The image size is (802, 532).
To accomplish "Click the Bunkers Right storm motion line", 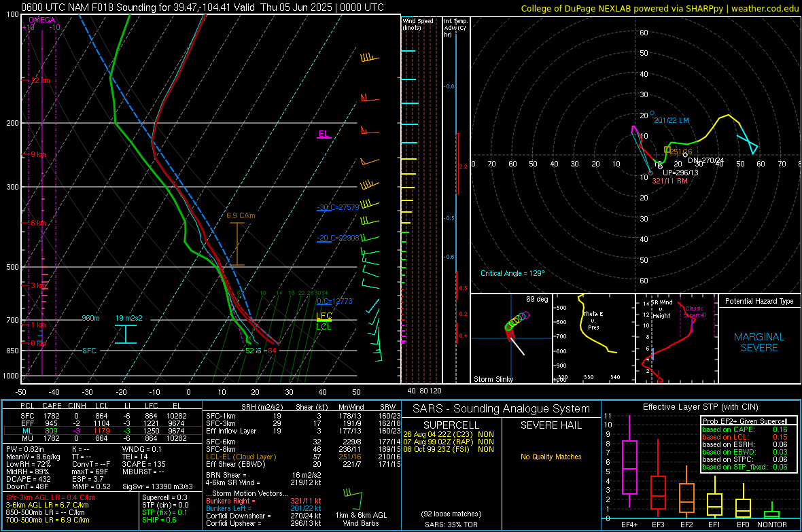I will click(264, 501).
